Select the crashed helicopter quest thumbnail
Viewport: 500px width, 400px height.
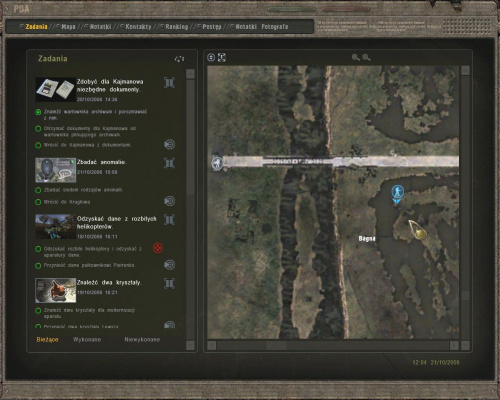[56, 227]
